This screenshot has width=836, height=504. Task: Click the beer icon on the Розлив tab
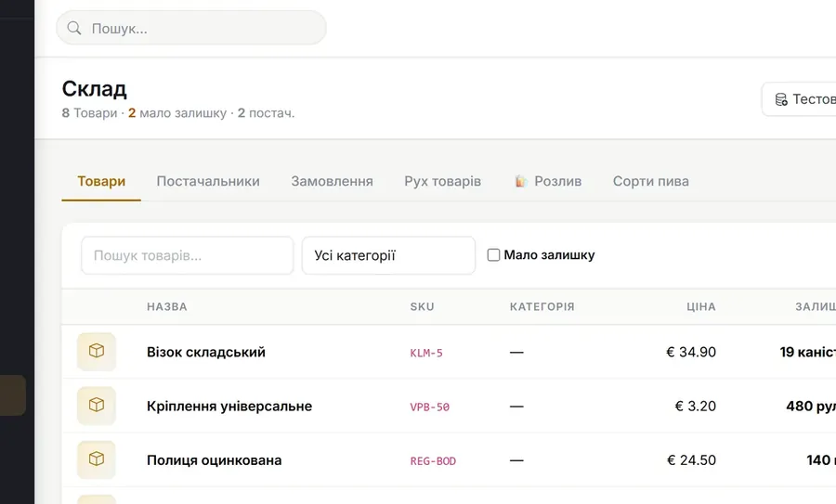pos(521,181)
